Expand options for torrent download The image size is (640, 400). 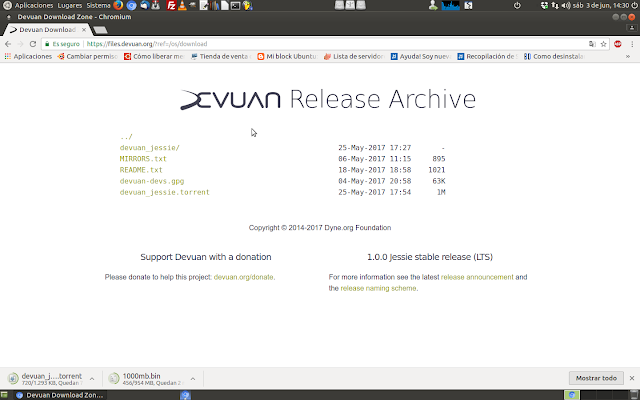coord(92,379)
